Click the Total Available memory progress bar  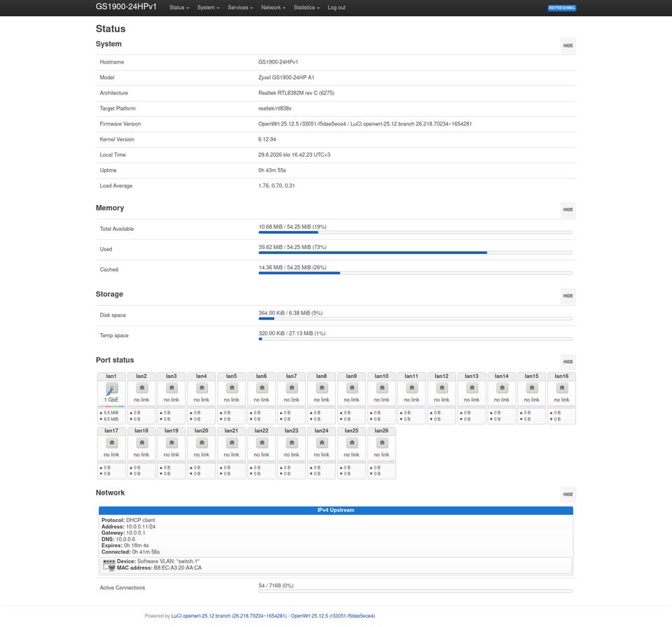[x=415, y=232]
